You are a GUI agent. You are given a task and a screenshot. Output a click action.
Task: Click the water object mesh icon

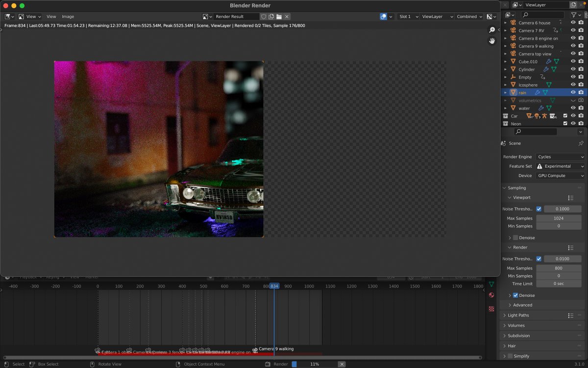coord(513,108)
